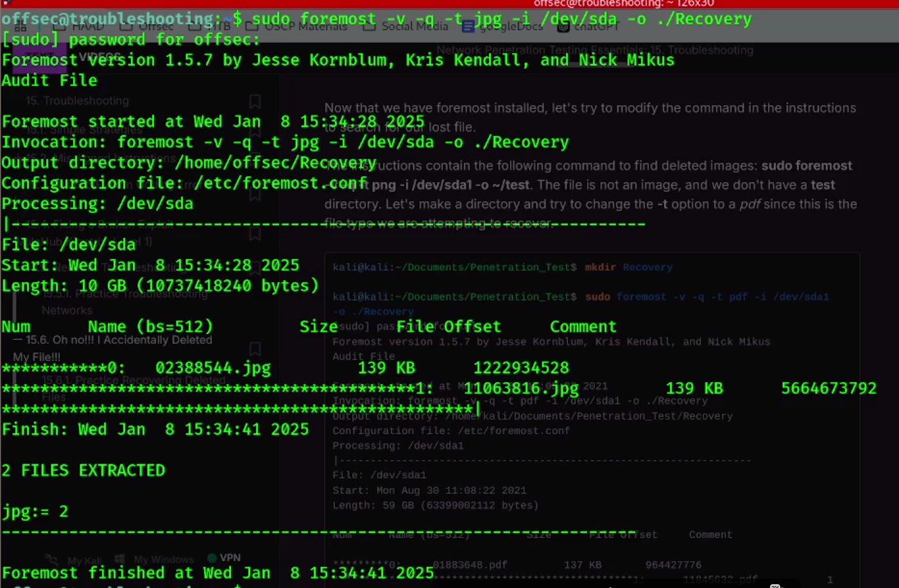Open the chatGPT icon on the bookmarks bar
The width and height of the screenshot is (899, 588).
tap(562, 26)
